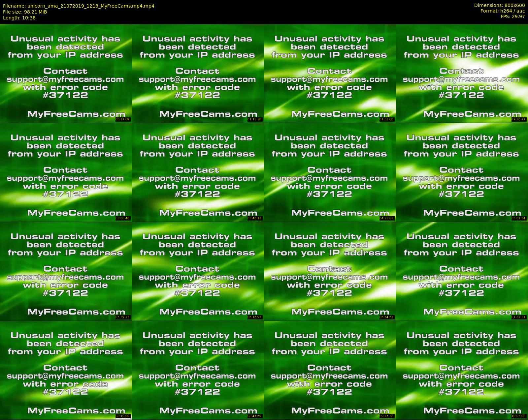
Task: Click the 'File size: 98.21 MiB' line
Action: tap(25, 12)
